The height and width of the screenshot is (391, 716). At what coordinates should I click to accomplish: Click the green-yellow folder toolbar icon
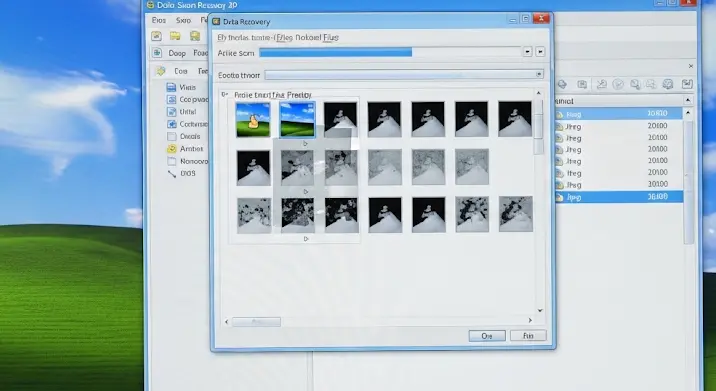pos(195,36)
